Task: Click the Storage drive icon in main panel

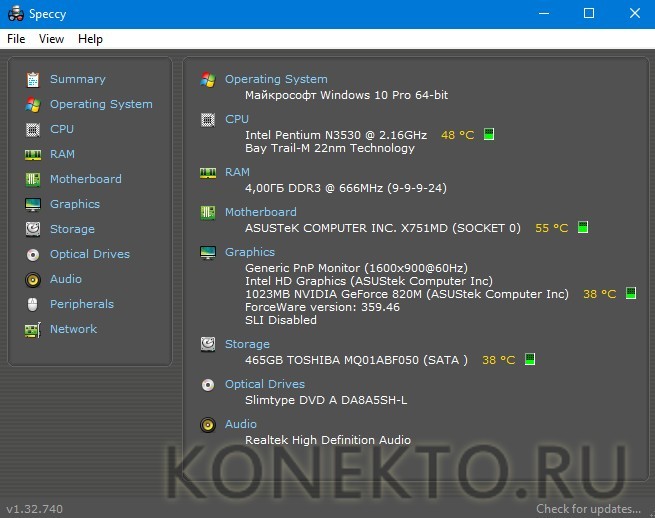Action: [208, 345]
